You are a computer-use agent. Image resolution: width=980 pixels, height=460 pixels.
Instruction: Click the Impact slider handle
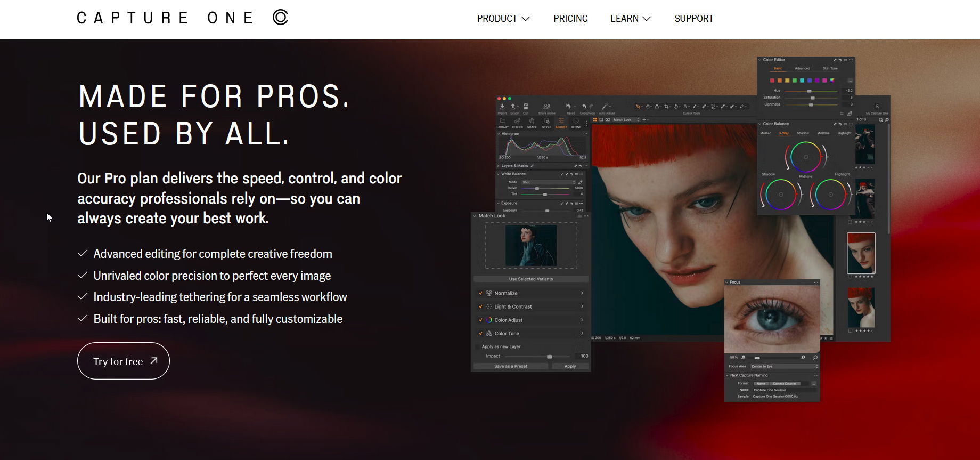coord(550,356)
